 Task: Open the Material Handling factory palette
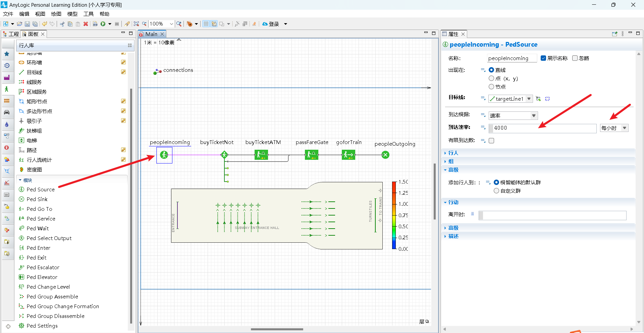(7, 77)
